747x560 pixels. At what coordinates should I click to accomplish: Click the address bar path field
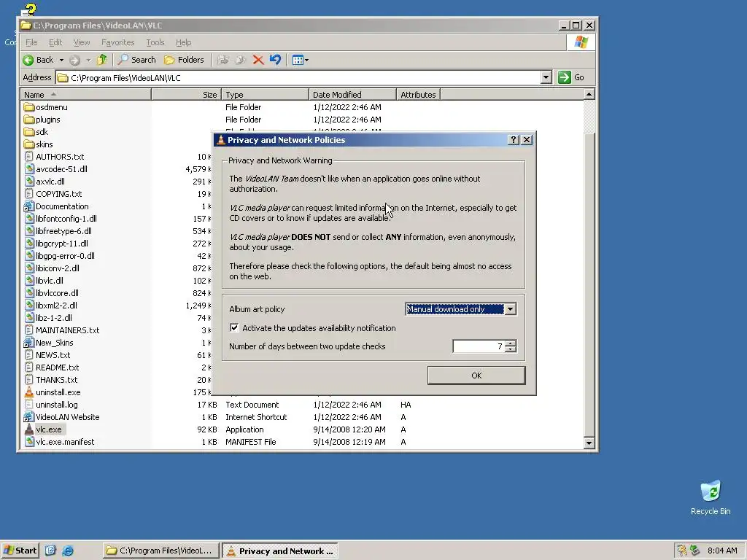298,77
